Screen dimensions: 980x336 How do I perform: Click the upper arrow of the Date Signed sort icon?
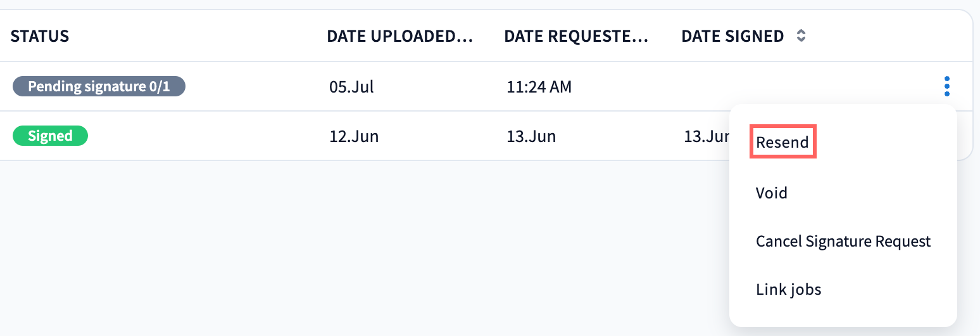pyautogui.click(x=801, y=32)
